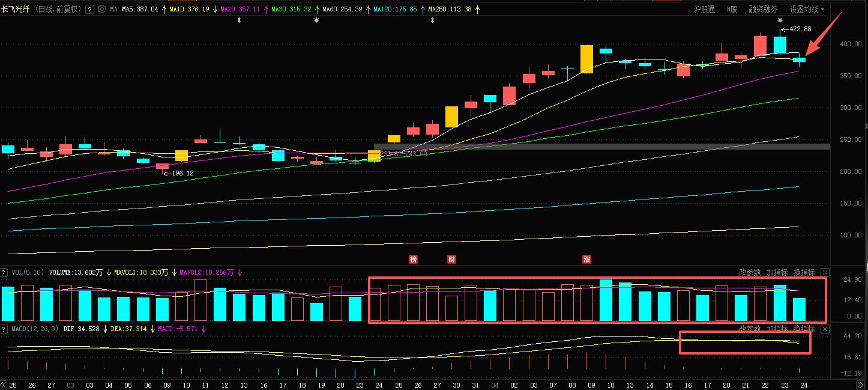Open the chart help question-mark icon beside 前复权
This screenshot has height=390, width=868.
coord(89,9)
